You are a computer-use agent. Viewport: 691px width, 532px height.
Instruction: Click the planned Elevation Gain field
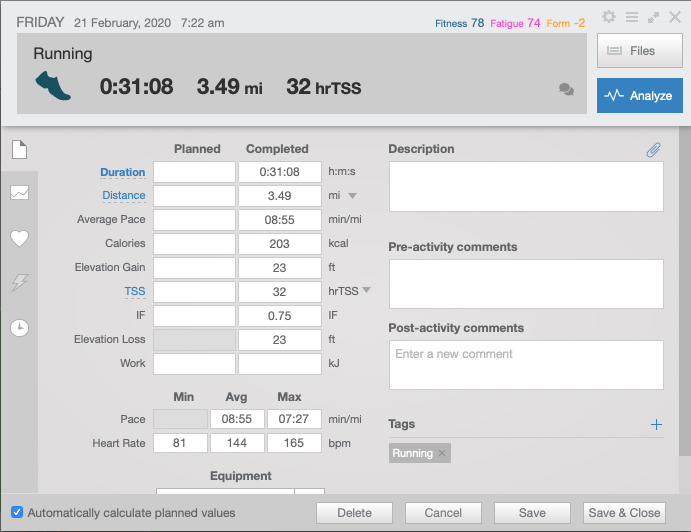[x=194, y=268]
